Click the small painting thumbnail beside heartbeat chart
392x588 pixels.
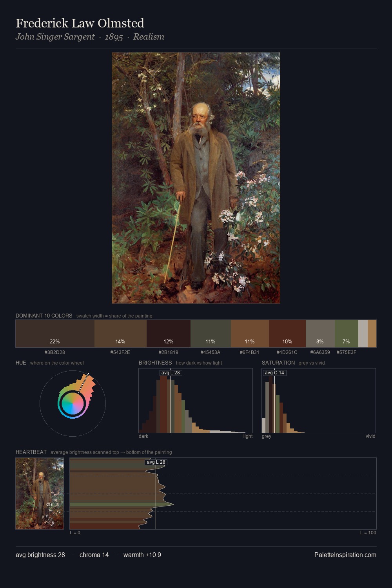pos(40,494)
